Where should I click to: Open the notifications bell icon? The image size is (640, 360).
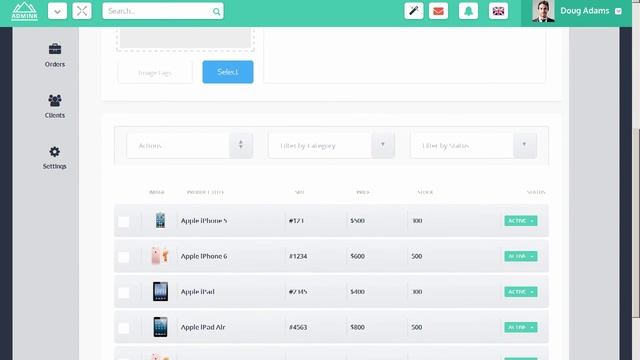[469, 11]
